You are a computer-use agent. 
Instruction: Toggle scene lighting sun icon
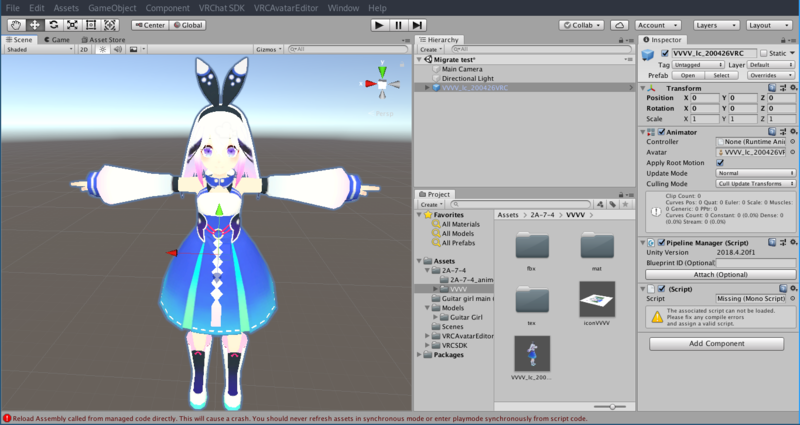coord(103,49)
